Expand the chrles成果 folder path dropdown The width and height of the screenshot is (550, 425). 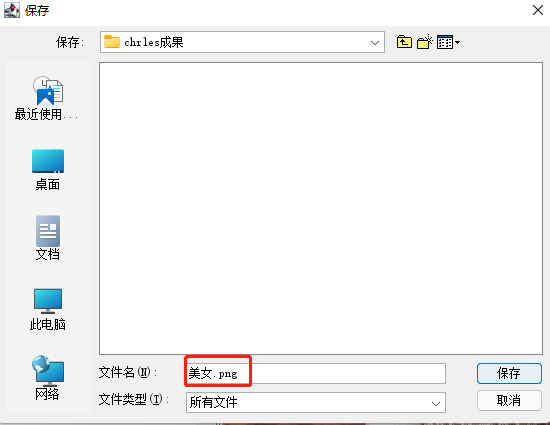point(375,43)
